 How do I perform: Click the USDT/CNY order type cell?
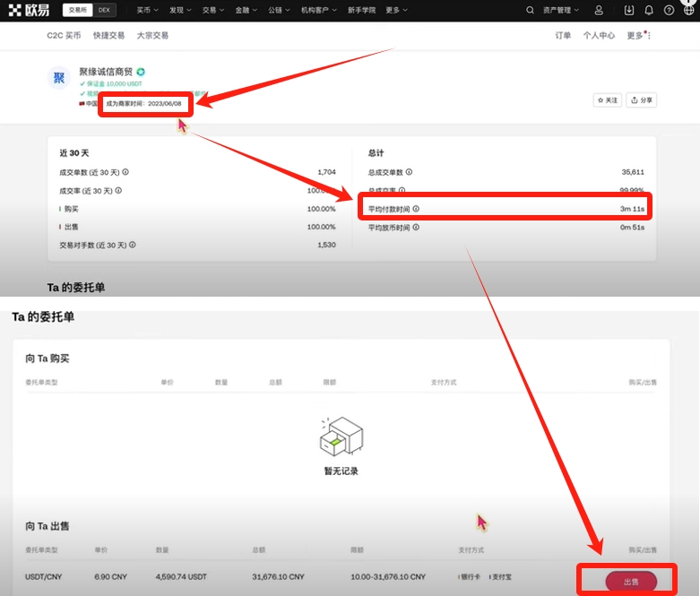click(43, 577)
